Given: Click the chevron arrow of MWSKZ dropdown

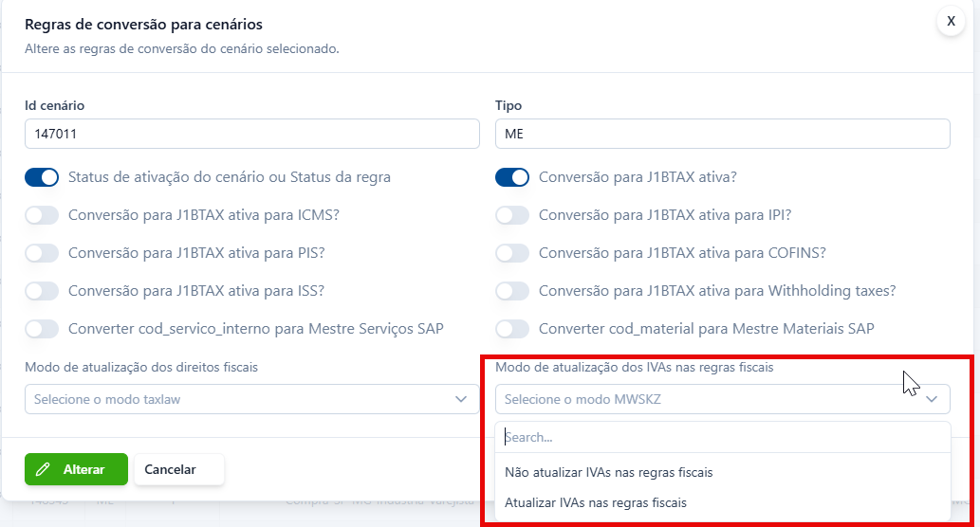Looking at the screenshot, I should [932, 399].
